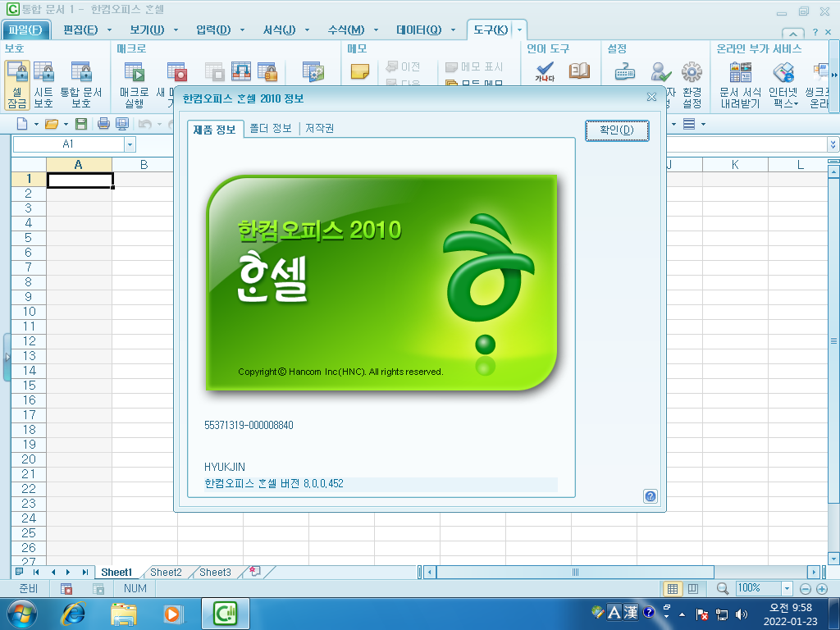This screenshot has width=840, height=630.
Task: Open Windows Explorer folder on taskbar
Action: [123, 614]
